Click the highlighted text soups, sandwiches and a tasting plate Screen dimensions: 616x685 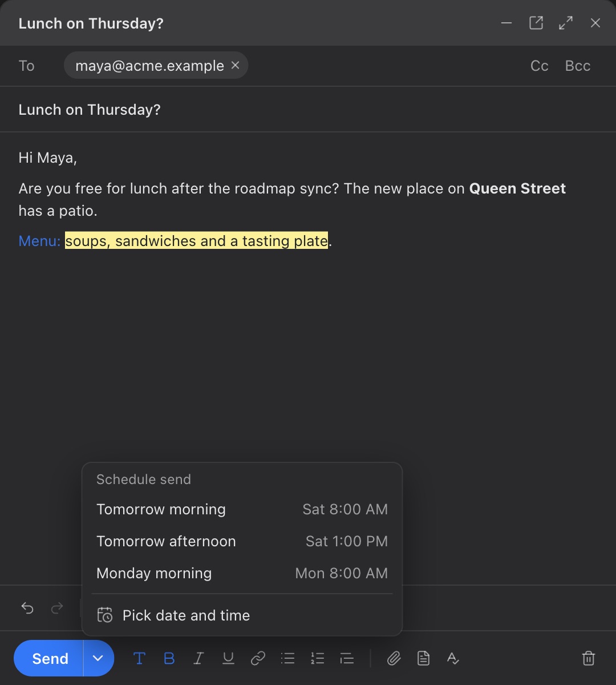tap(197, 241)
